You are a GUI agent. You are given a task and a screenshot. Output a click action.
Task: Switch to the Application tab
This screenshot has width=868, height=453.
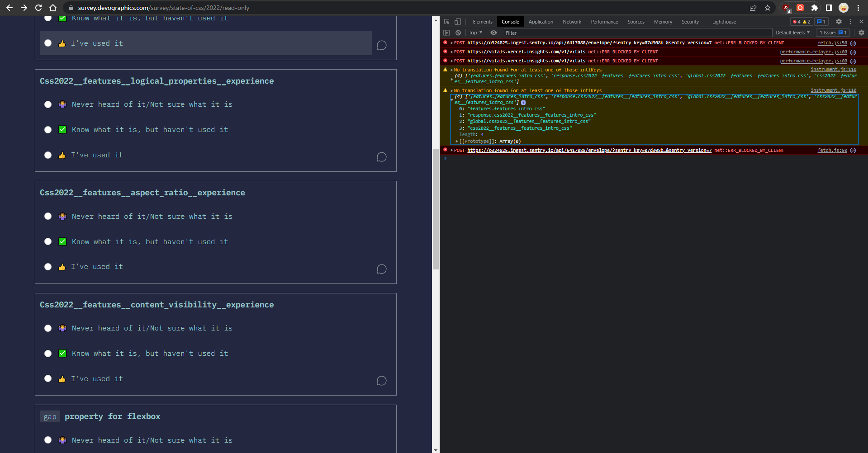[541, 22]
